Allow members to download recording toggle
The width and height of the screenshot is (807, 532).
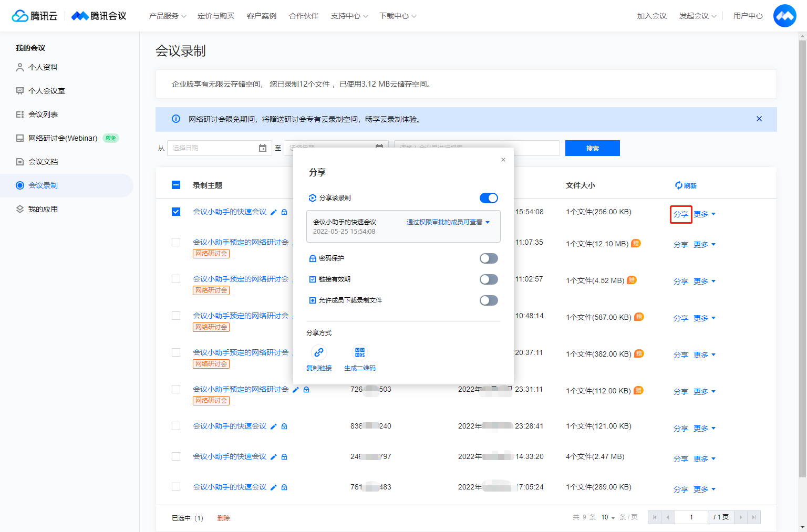click(489, 300)
